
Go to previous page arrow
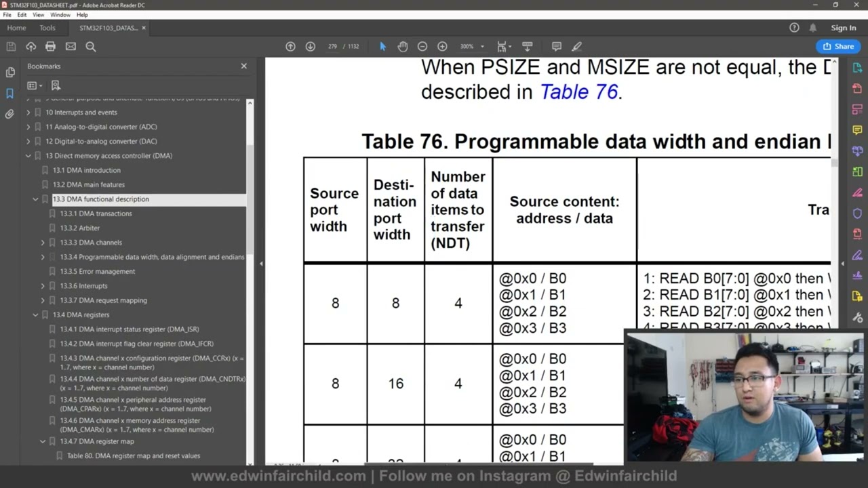290,46
